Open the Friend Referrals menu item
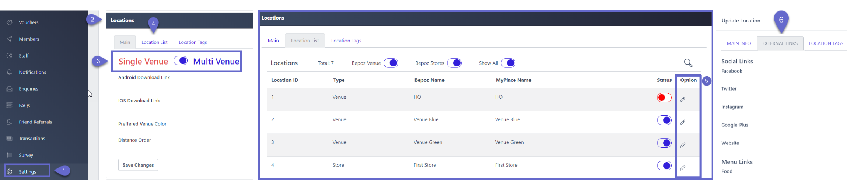This screenshot has width=868, height=195. pyautogui.click(x=35, y=122)
